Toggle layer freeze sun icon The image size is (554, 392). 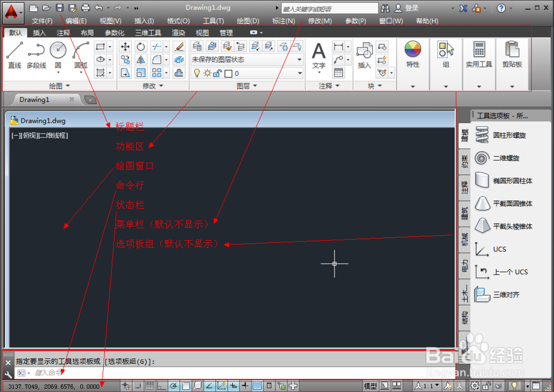click(207, 73)
